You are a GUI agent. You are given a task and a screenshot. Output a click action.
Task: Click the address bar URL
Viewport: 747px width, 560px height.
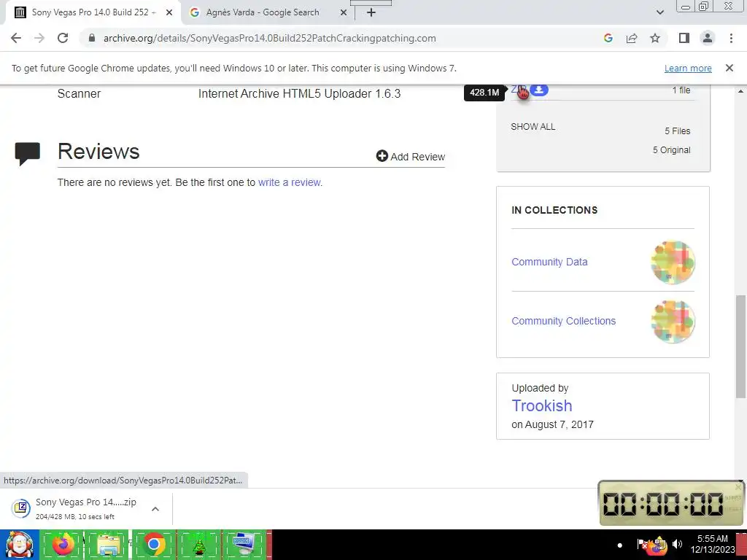[x=270, y=38]
